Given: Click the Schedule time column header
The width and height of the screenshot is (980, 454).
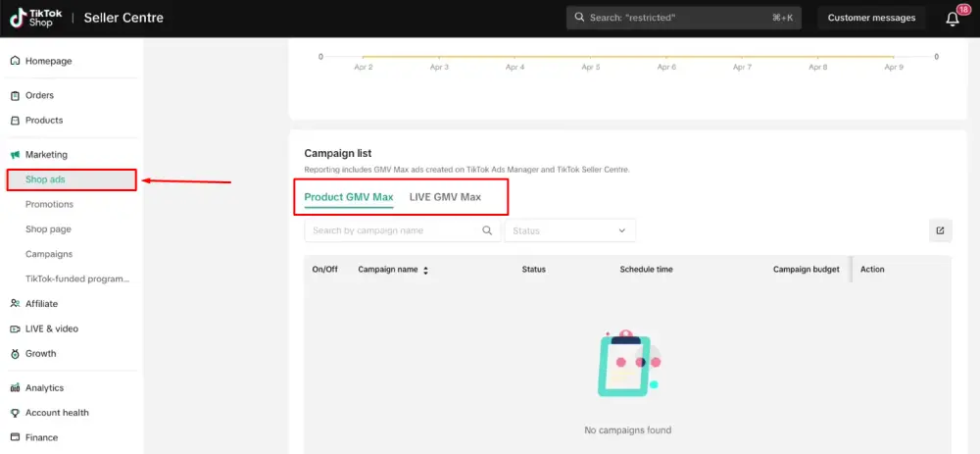Looking at the screenshot, I should click(646, 269).
